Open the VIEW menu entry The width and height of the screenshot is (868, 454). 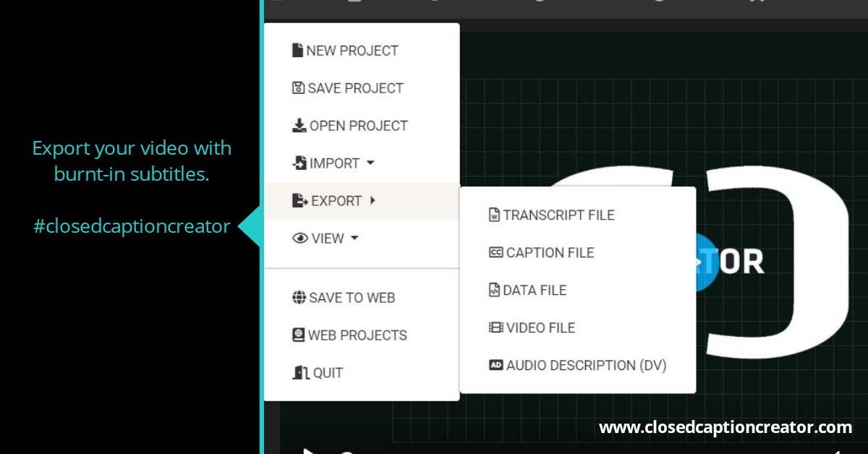coord(362,239)
